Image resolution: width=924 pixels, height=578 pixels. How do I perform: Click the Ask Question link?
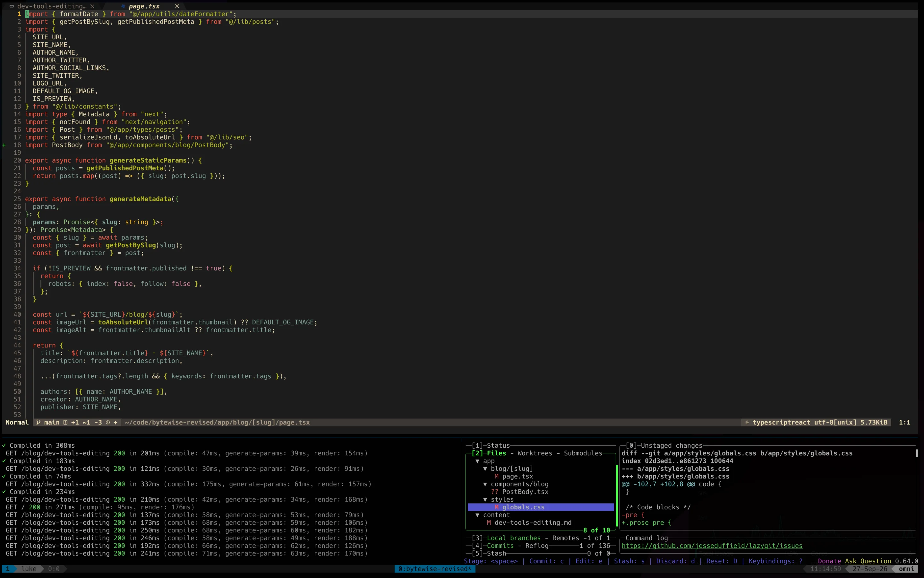868,561
